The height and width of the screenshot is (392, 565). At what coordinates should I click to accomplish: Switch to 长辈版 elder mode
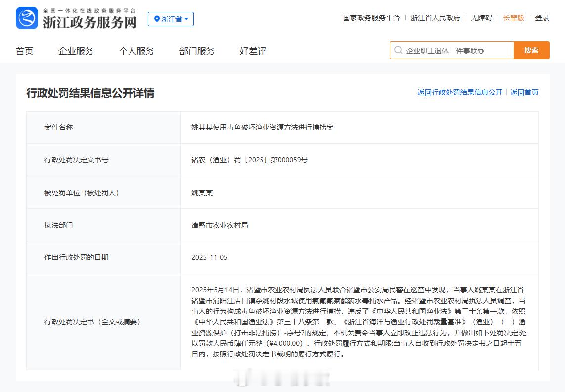tap(514, 17)
